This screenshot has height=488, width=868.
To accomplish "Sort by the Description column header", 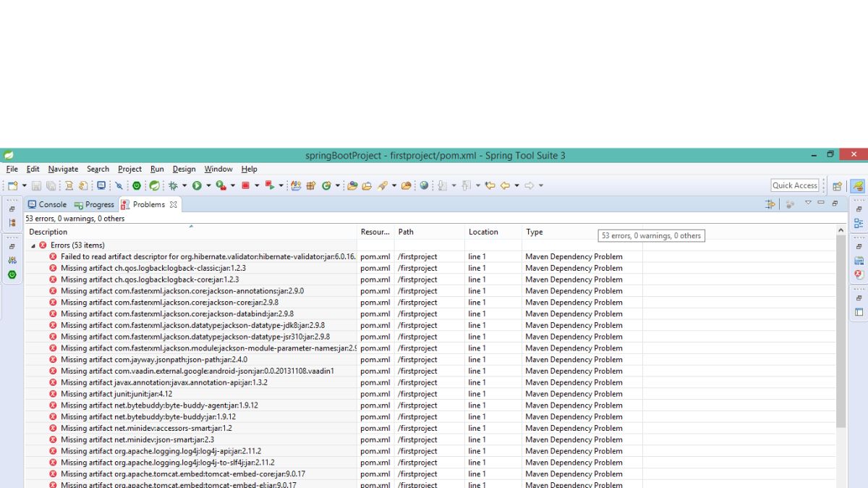I will pos(192,232).
